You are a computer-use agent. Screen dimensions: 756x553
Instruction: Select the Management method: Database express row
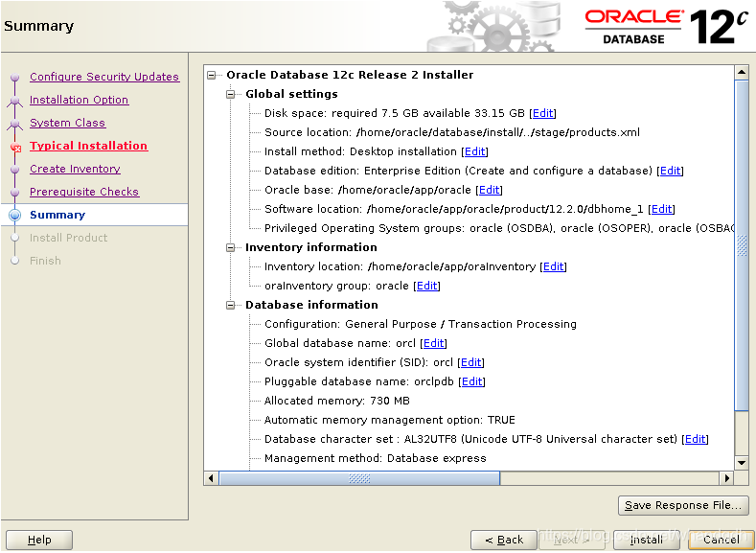375,458
